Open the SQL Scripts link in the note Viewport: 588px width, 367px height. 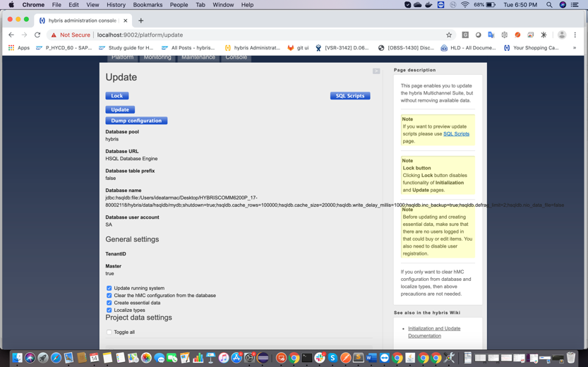(456, 133)
